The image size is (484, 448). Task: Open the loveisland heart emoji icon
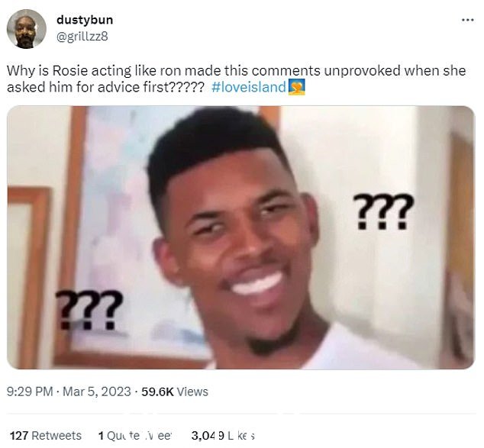(x=296, y=87)
